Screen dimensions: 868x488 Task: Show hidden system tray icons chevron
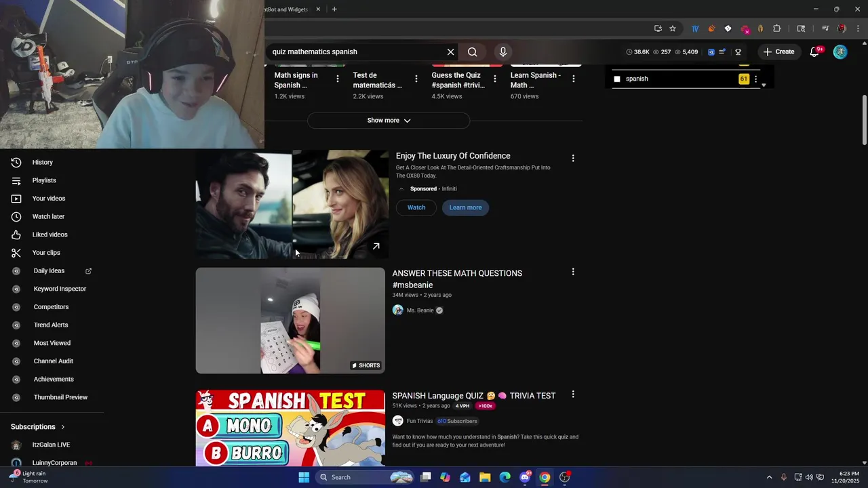click(x=769, y=477)
